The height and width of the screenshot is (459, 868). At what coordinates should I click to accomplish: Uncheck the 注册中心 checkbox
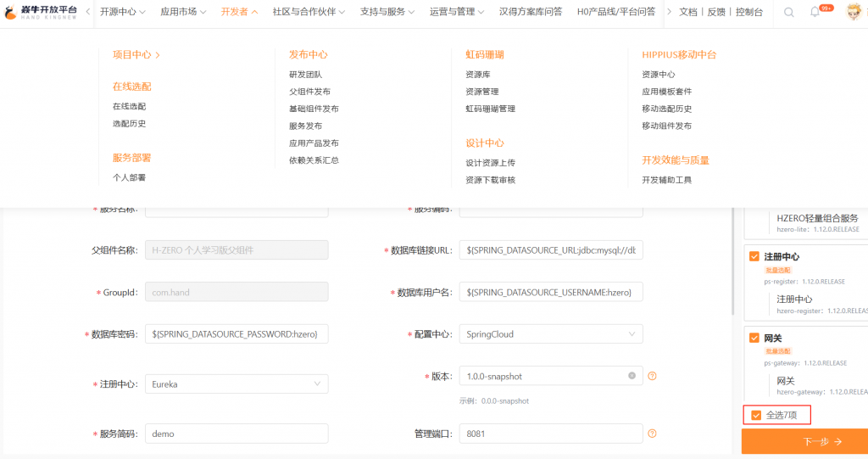754,256
